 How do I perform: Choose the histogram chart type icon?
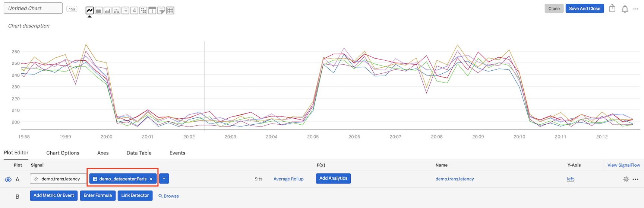[x=116, y=10]
